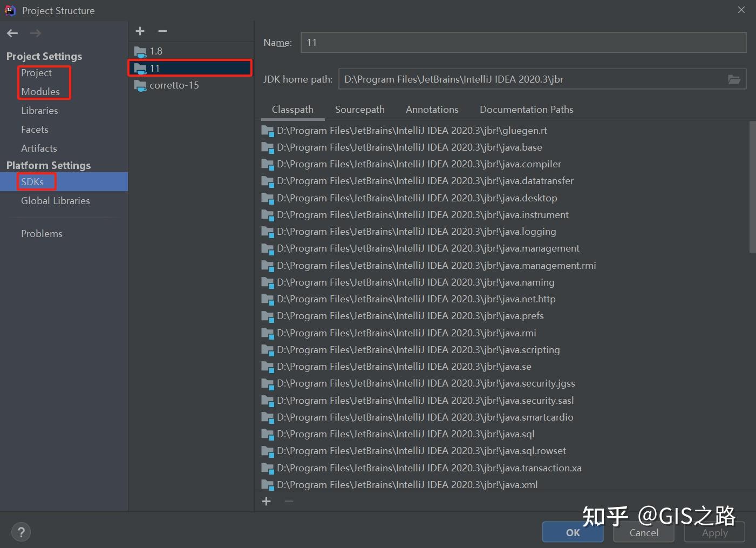
Task: Browse for JDK home path folder
Action: (x=734, y=79)
